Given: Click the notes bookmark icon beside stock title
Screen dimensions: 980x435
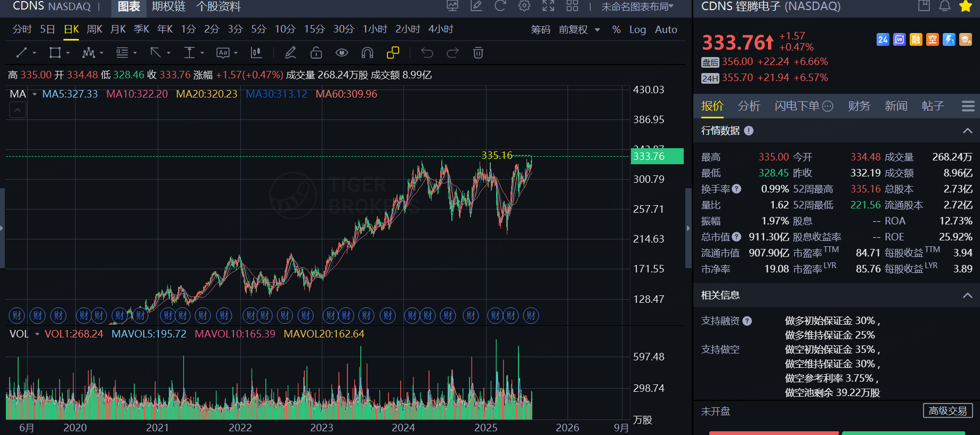Looking at the screenshot, I should 924,6.
